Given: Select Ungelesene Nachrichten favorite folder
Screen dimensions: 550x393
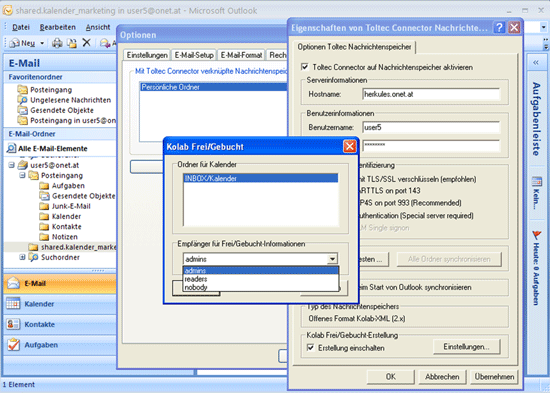Looking at the screenshot, I should pyautogui.click(x=71, y=100).
